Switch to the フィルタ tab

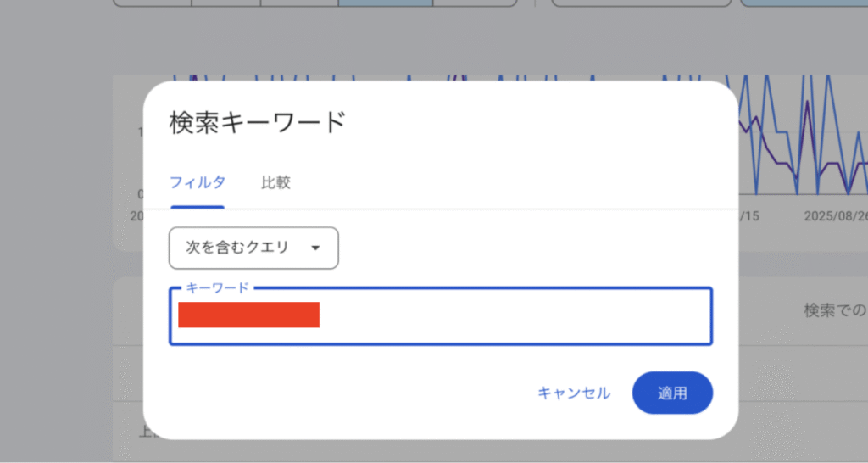click(197, 182)
